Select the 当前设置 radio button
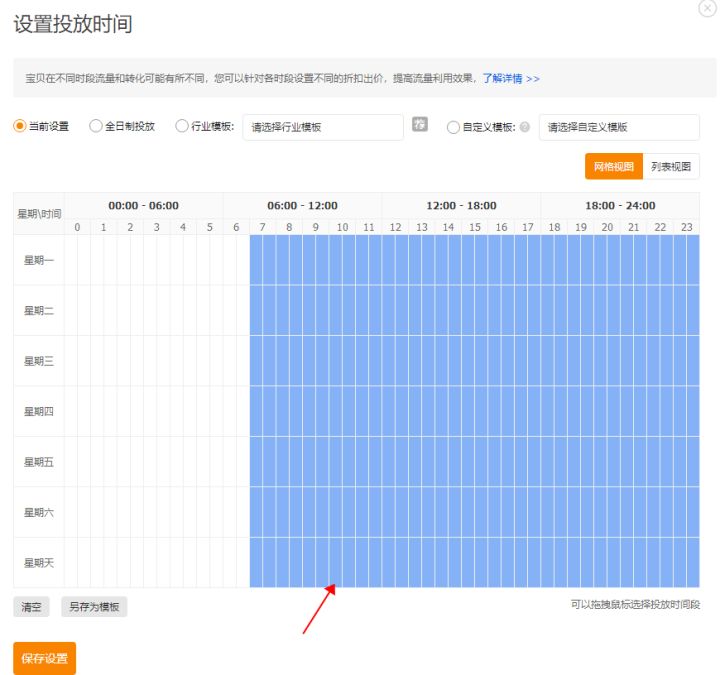720x675 pixels. pos(19,127)
